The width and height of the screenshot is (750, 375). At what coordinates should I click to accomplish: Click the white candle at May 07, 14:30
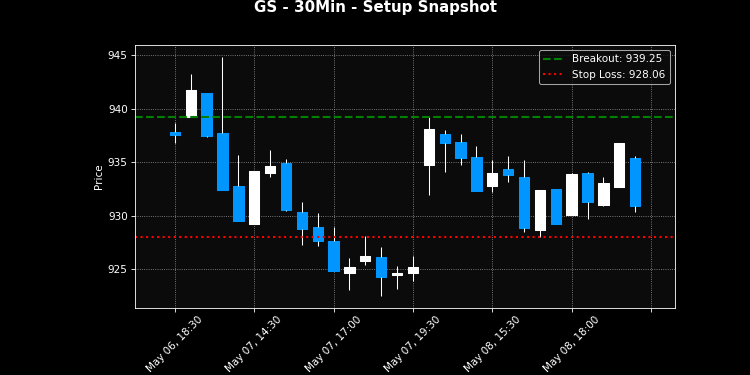(254, 198)
